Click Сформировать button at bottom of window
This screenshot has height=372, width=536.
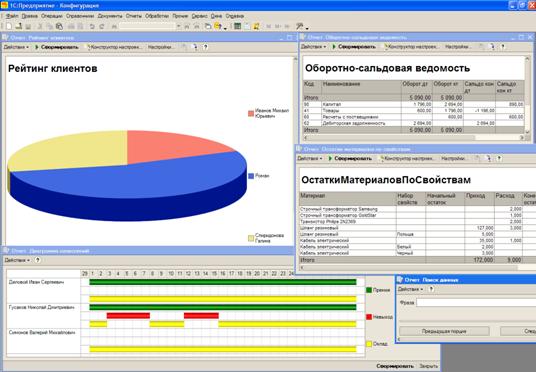pos(395,366)
